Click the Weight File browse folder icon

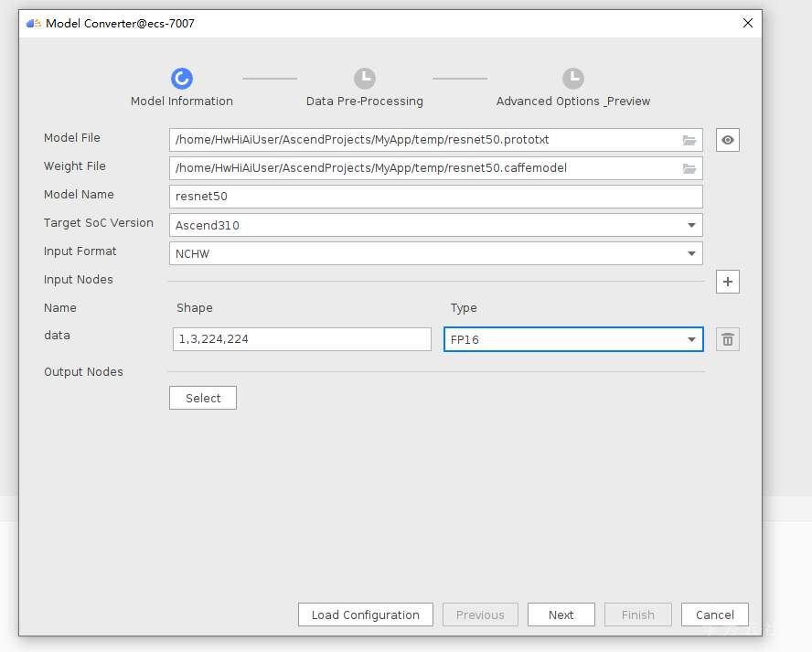[x=689, y=168]
